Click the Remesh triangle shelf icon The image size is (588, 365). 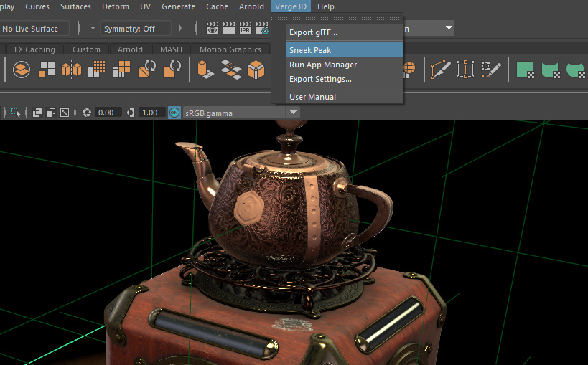(147, 69)
